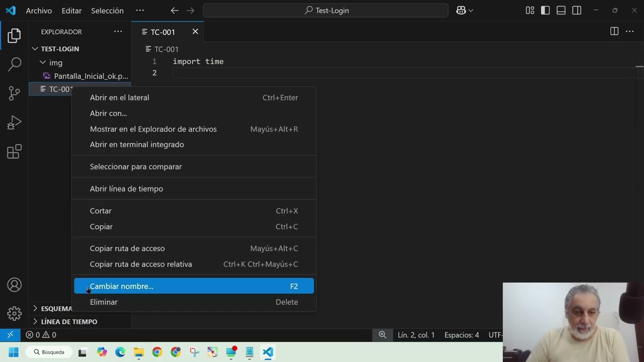The width and height of the screenshot is (644, 362).
Task: Toggle the primary sidebar
Action: tap(545, 10)
